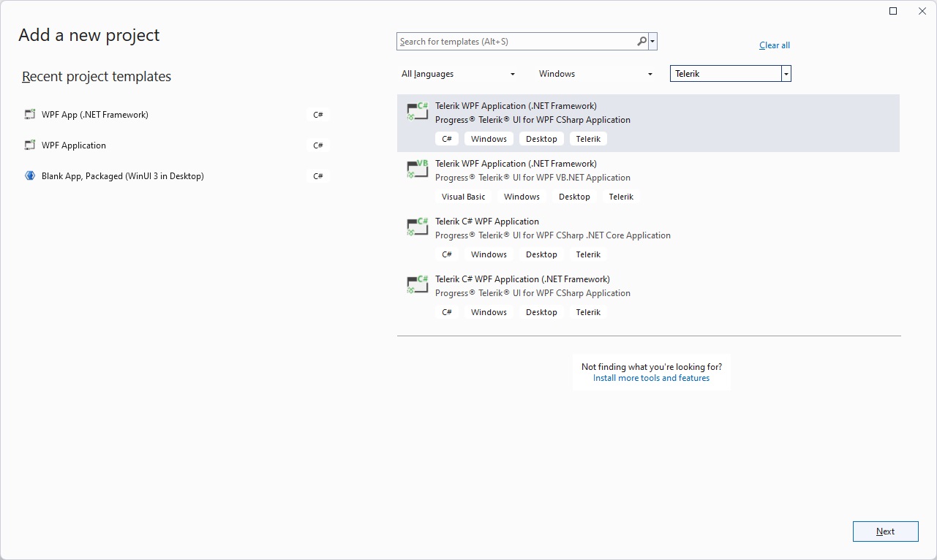
Task: Click the C# icon on Telerik WPF Application (.NET Framework)
Action: [x=417, y=111]
